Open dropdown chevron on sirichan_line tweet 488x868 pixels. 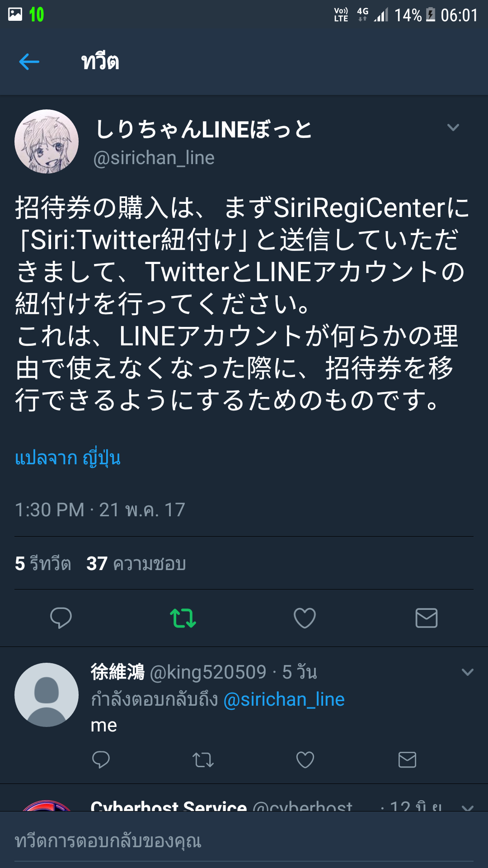(x=453, y=127)
